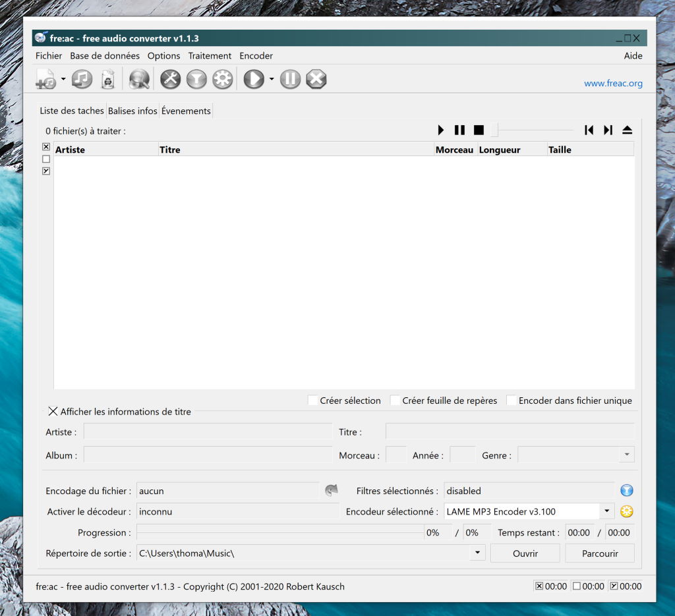Screen dimensions: 675x616
Task: Switch to the Balises infos tab
Action: point(132,111)
